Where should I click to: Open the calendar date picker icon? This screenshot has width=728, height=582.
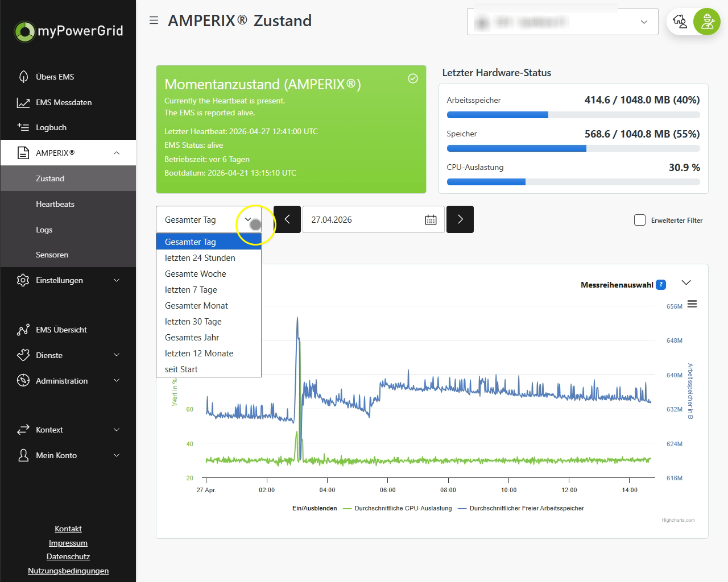pos(431,220)
